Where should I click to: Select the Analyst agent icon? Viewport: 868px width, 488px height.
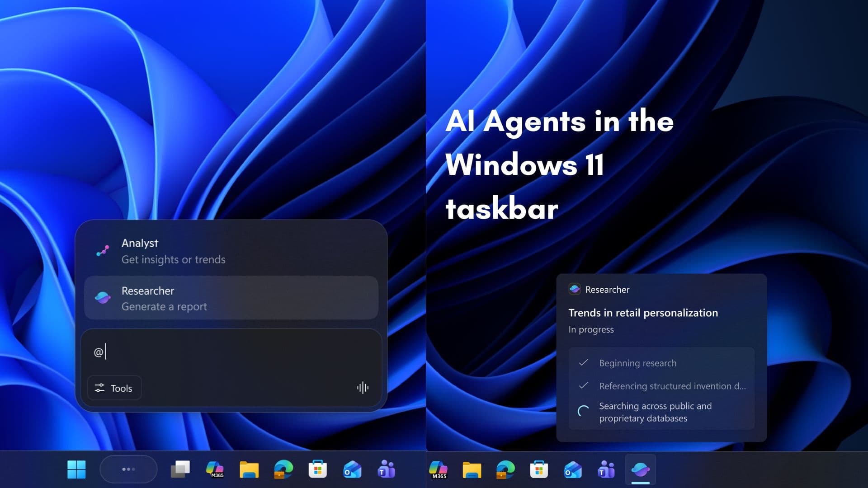103,251
